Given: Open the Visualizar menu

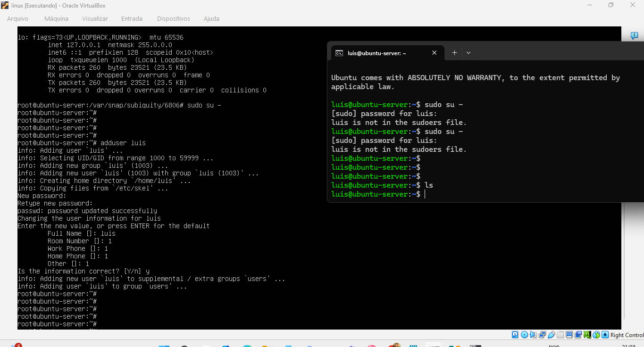Looking at the screenshot, I should [x=95, y=18].
